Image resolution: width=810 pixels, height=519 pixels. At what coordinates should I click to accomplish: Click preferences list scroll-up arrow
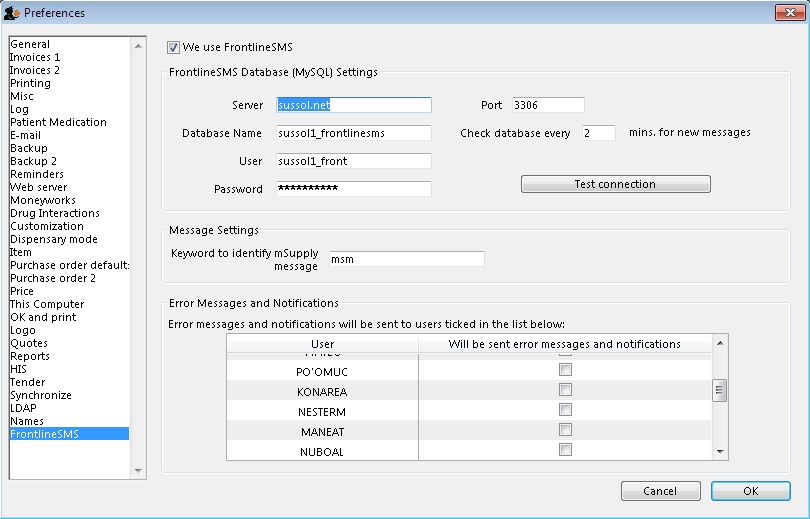(138, 46)
